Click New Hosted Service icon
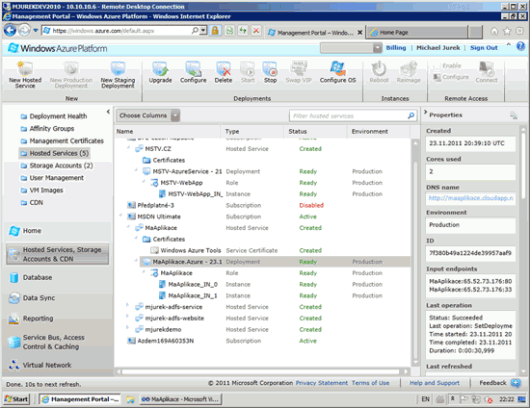Viewport: 530px width, 408px height. (x=25, y=69)
